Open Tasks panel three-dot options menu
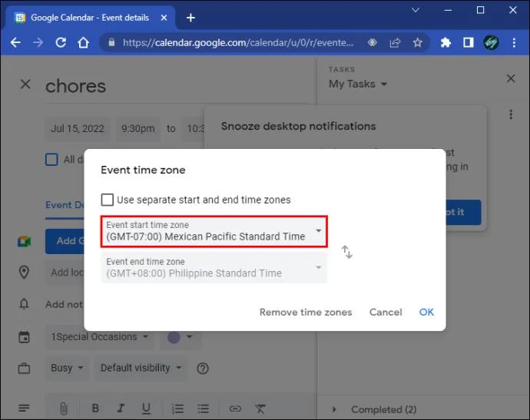The width and height of the screenshot is (530, 420). pyautogui.click(x=511, y=114)
